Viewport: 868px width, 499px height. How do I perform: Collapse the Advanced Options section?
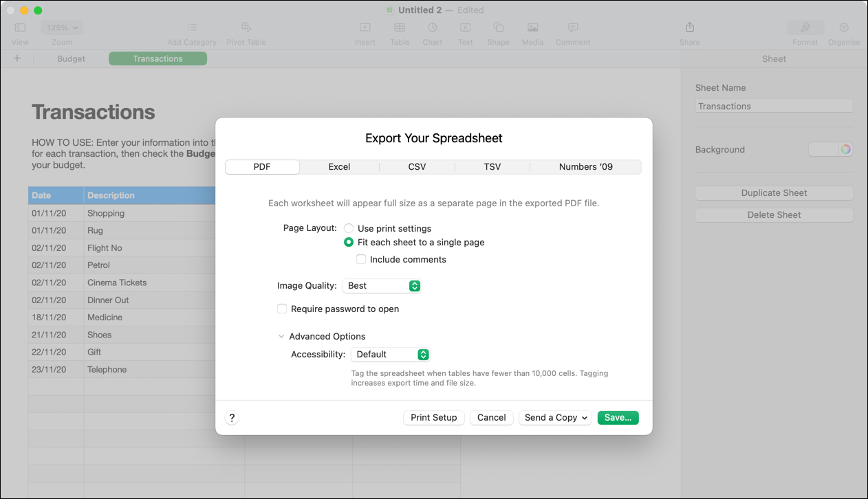point(281,336)
